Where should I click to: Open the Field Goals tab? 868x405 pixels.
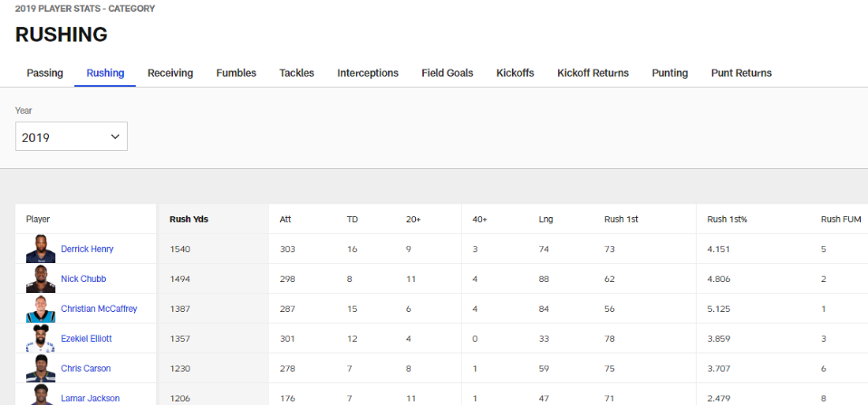click(x=447, y=73)
